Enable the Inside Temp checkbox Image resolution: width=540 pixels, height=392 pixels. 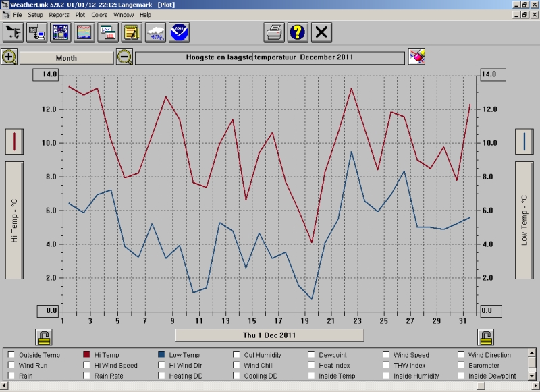coord(311,376)
